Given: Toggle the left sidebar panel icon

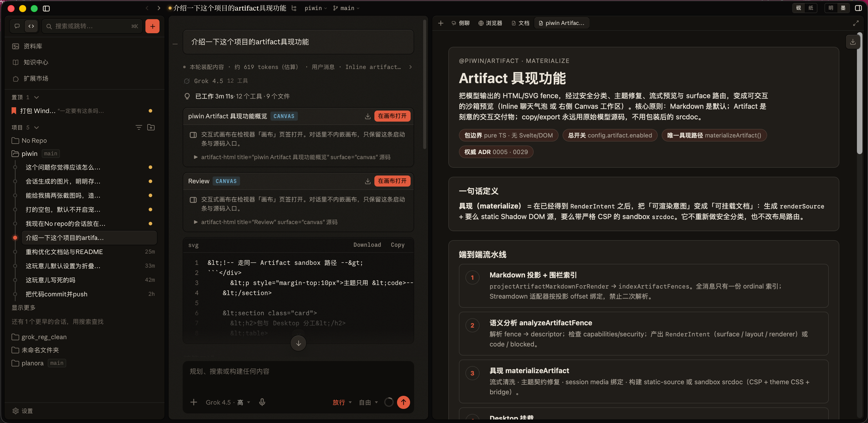Looking at the screenshot, I should tap(46, 8).
